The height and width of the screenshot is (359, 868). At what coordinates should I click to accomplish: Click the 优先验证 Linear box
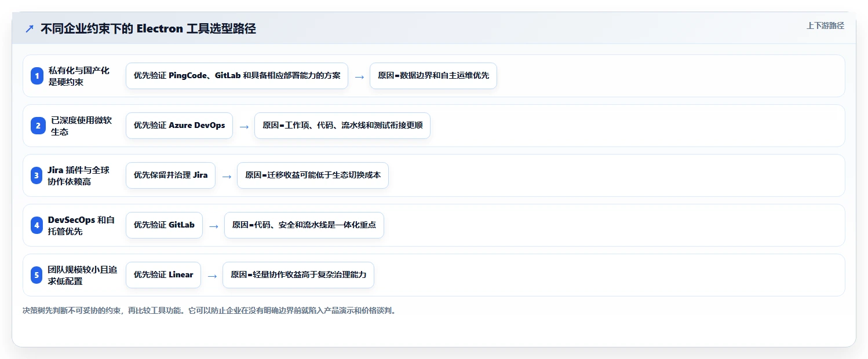[x=163, y=275]
